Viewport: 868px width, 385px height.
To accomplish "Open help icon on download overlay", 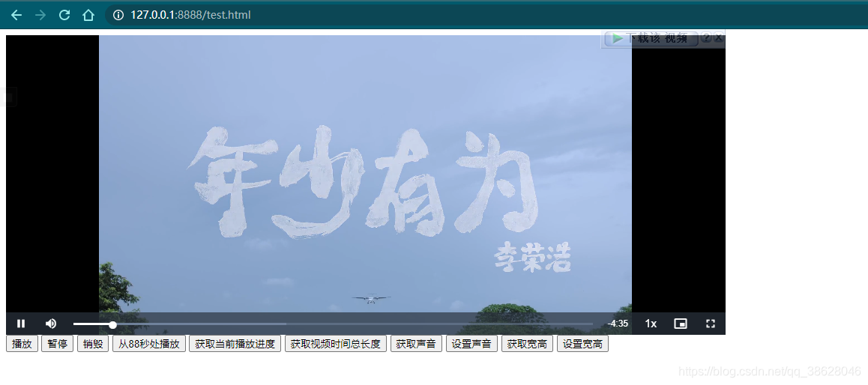I will [x=706, y=37].
